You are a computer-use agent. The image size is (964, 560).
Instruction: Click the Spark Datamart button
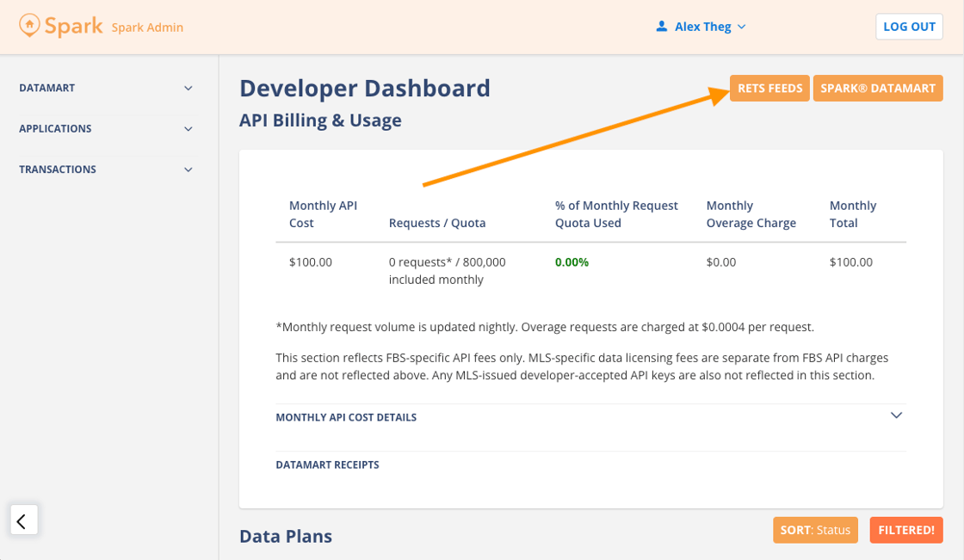877,89
